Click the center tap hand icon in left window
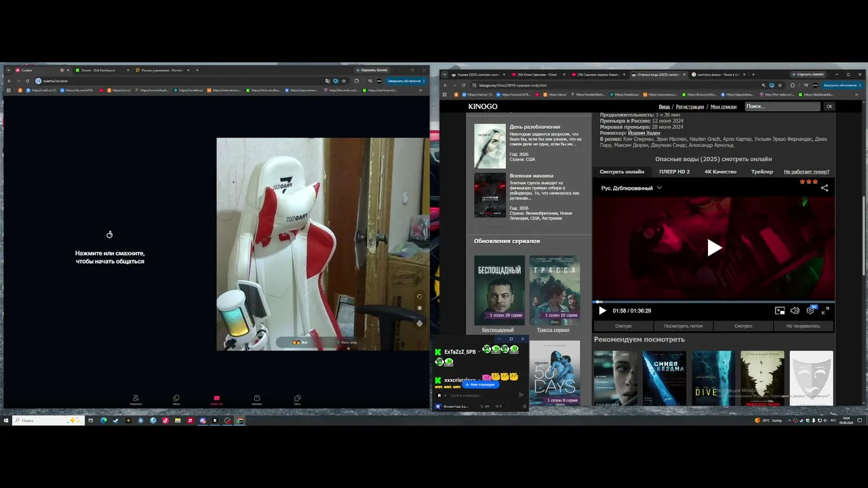This screenshot has width=868, height=488. coord(109,235)
